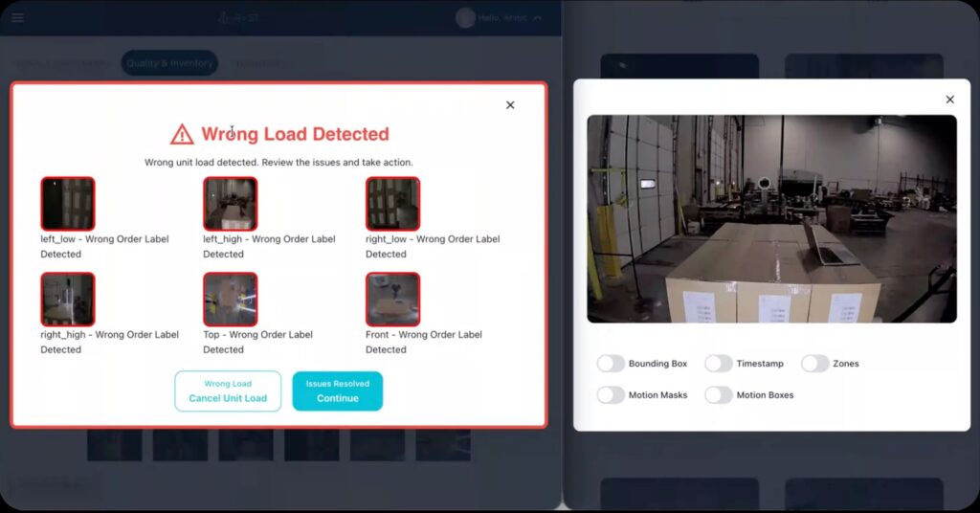
Task: Open the Top camera thumbnail
Action: [230, 300]
